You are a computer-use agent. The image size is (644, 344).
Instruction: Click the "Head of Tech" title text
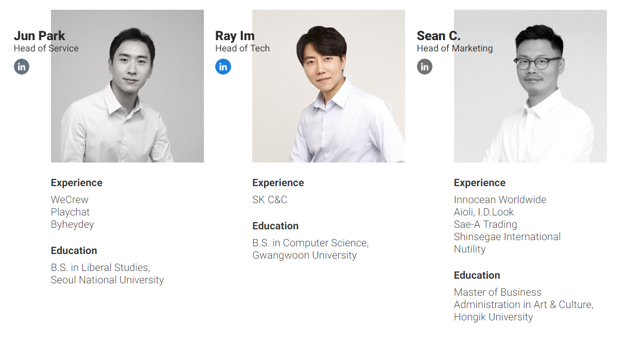242,48
